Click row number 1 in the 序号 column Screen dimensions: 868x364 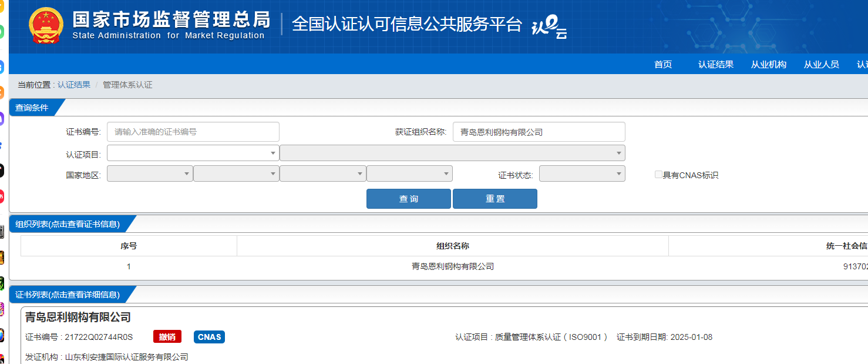(x=129, y=266)
